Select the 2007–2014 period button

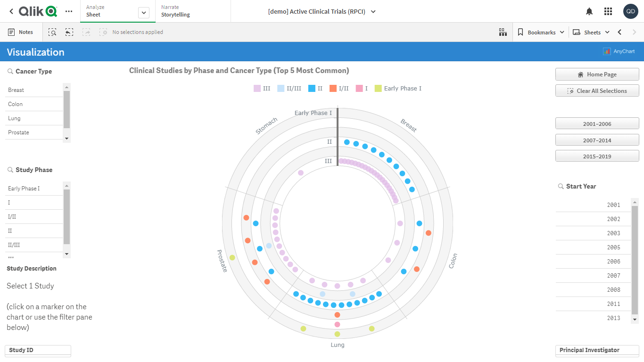[597, 140]
